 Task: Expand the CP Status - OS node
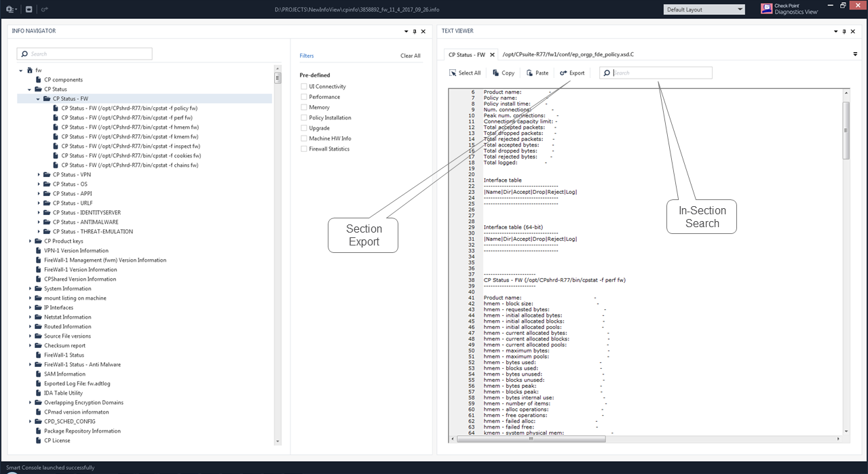click(x=39, y=184)
